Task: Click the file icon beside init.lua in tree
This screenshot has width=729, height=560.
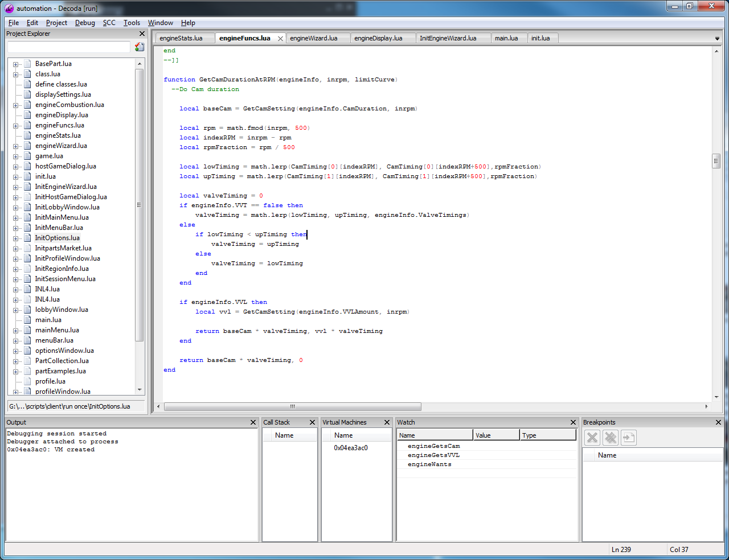Action: click(27, 176)
